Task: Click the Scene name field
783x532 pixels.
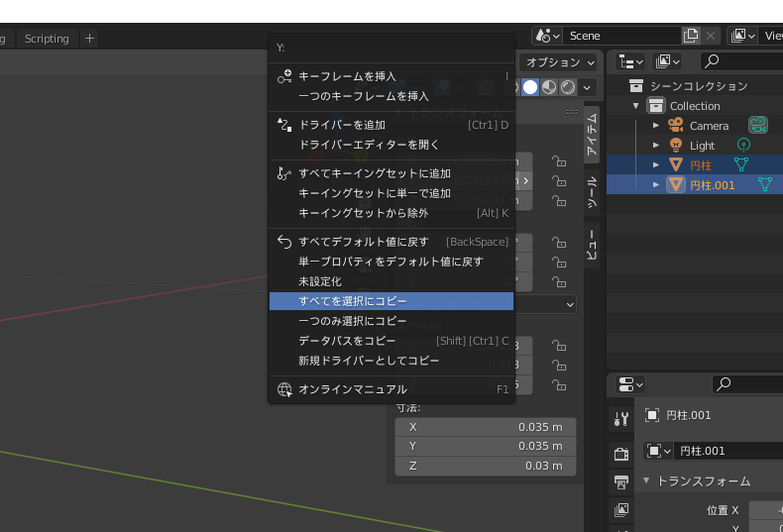Action: (622, 36)
